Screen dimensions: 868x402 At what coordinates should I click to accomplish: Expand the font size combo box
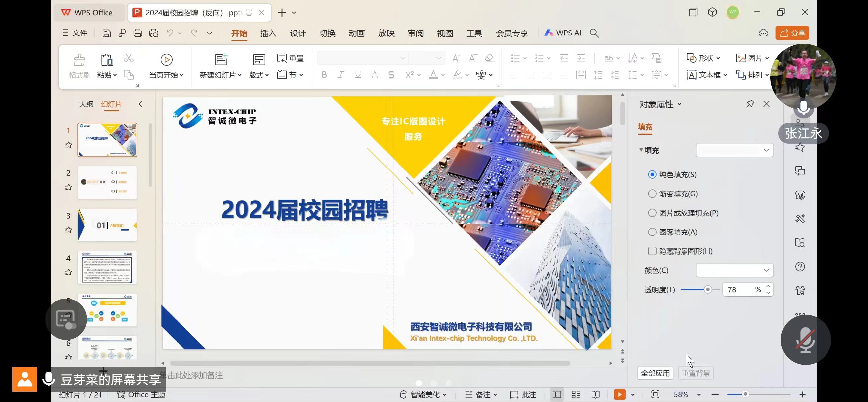(x=438, y=58)
